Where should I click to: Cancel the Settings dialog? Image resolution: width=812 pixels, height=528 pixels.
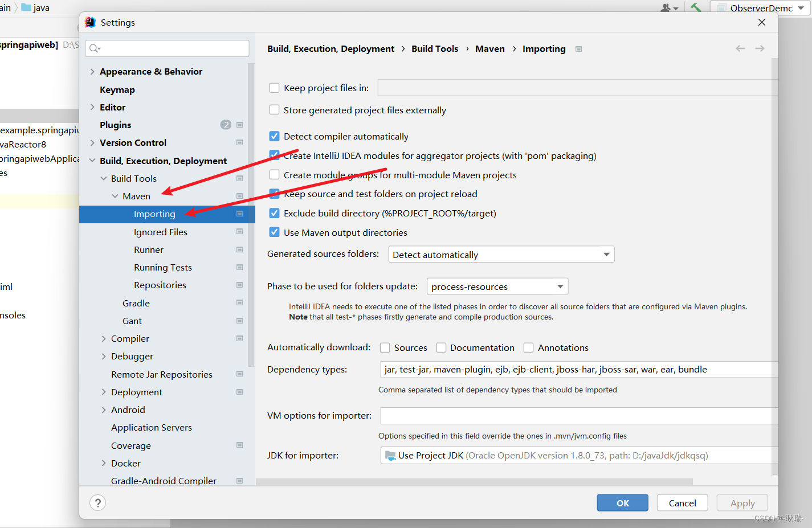(682, 503)
